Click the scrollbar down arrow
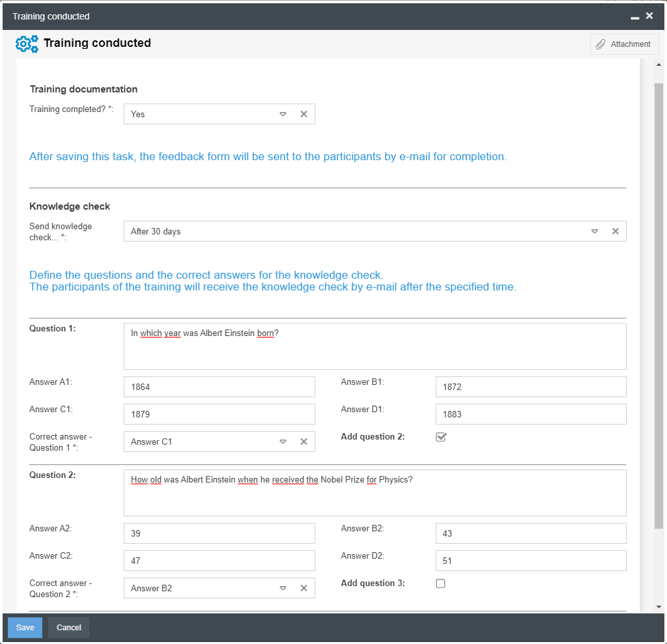Screen dimensions: 667x644 659,607
